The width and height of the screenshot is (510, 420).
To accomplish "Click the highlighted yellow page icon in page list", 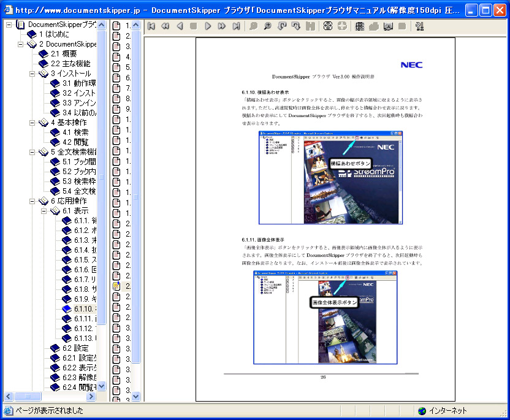I will click(x=116, y=286).
